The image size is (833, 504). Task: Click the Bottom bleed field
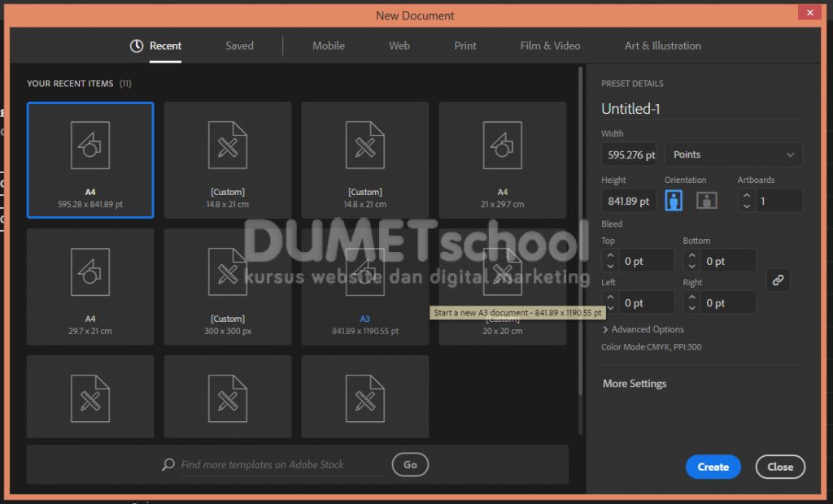click(728, 261)
